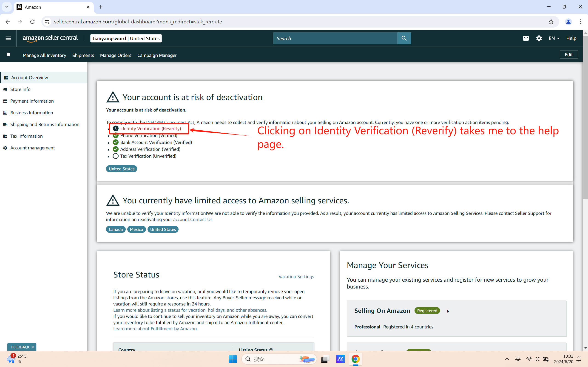The image size is (588, 367).
Task: Click Manage All Inventory menu item
Action: [x=44, y=55]
